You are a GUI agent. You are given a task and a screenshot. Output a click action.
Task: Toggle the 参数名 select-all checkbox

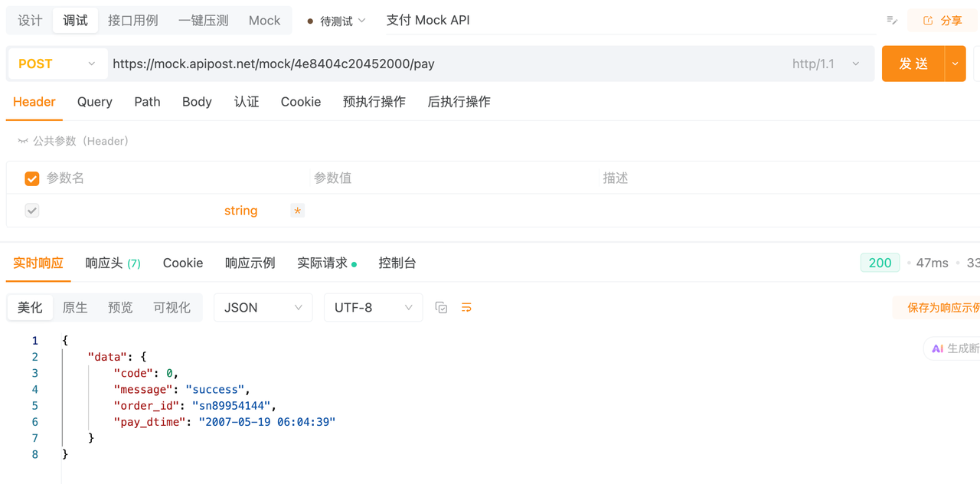[32, 178]
